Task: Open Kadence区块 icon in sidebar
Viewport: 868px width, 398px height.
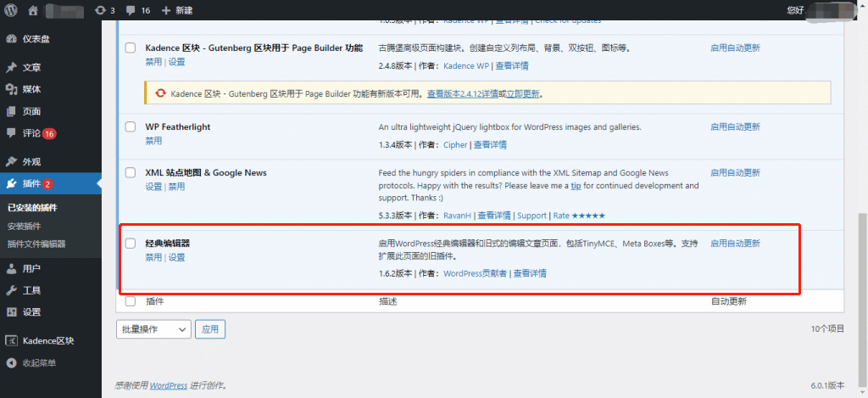Action: click(x=11, y=341)
